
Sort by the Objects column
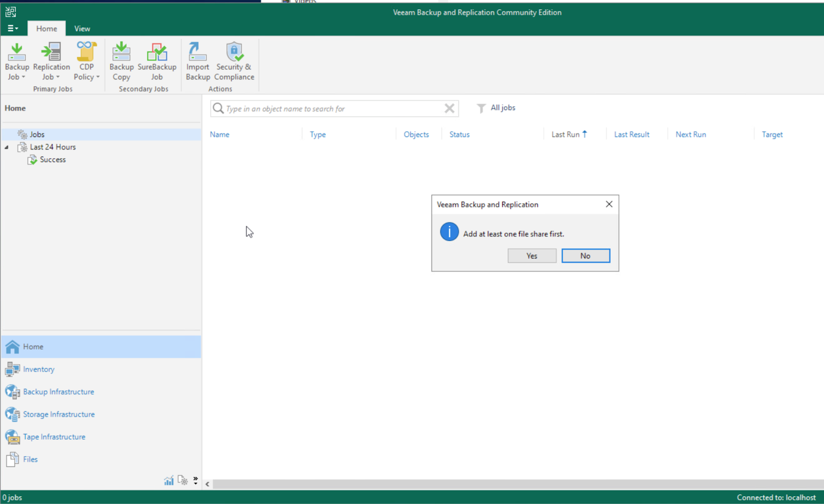(416, 134)
